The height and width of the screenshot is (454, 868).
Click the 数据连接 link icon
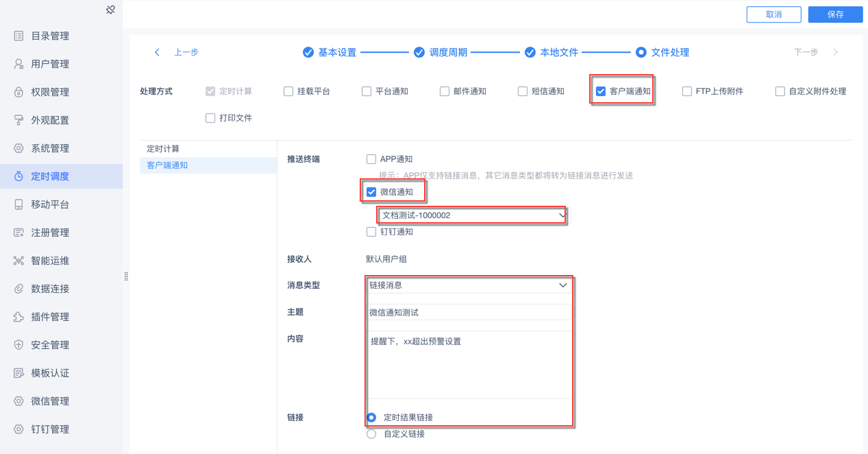pos(18,289)
